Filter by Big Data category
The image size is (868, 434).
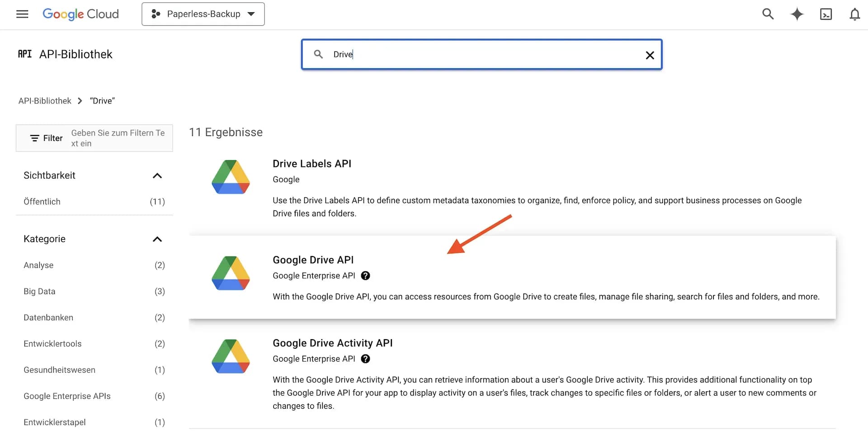94,291
